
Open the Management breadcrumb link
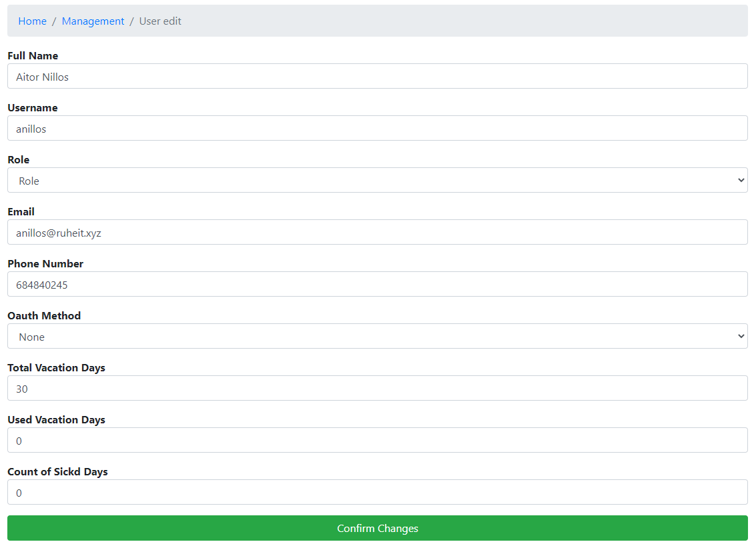[93, 21]
